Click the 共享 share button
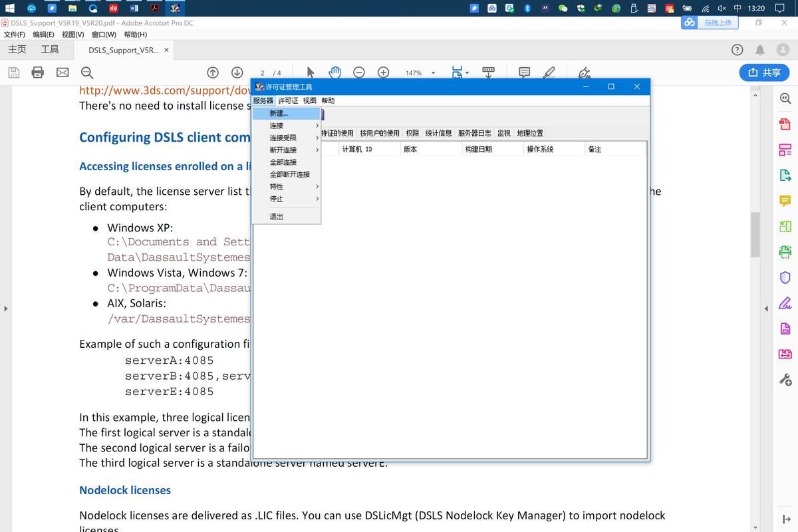The width and height of the screenshot is (798, 532). 764,72
